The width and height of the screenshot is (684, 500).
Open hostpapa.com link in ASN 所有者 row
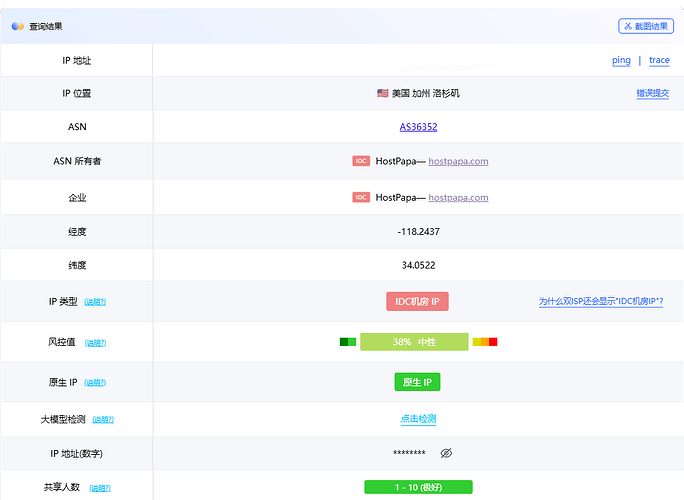pos(458,161)
